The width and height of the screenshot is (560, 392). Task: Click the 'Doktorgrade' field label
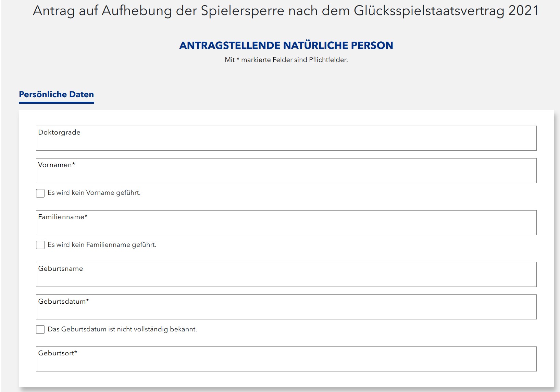(59, 132)
